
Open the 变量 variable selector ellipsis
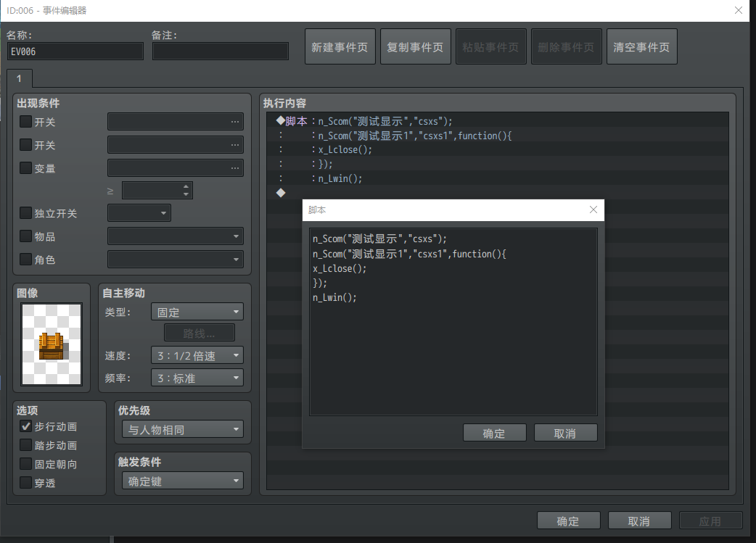(x=235, y=168)
